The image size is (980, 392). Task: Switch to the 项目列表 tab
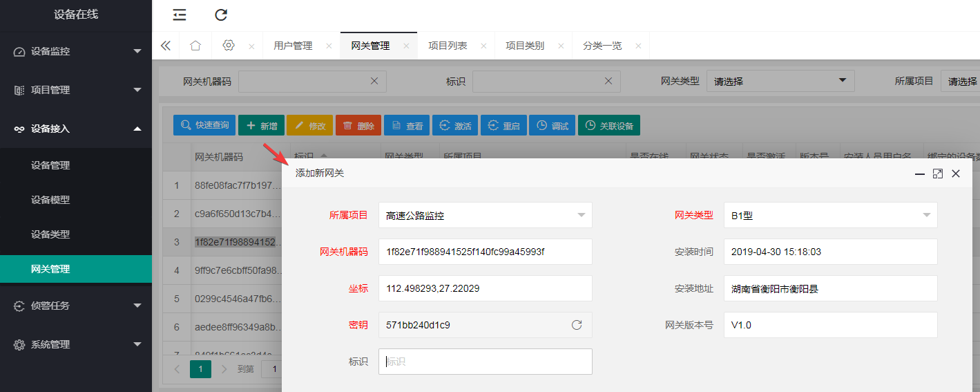[x=448, y=46]
